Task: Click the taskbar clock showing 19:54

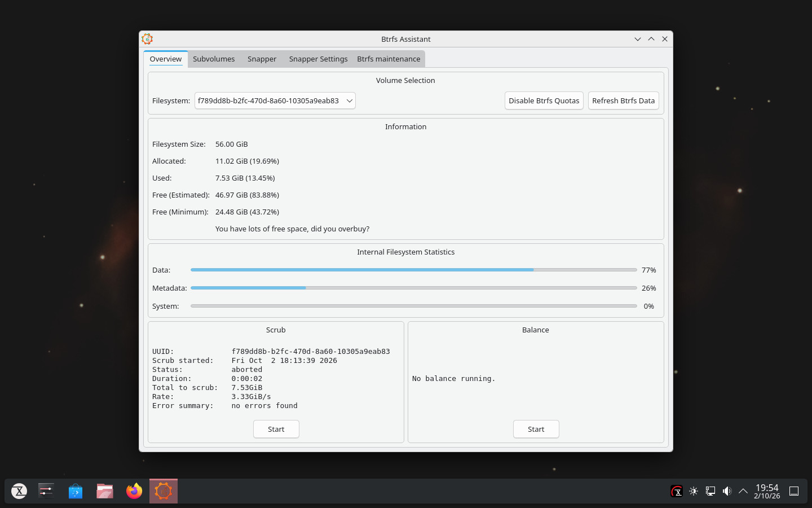Action: click(x=767, y=491)
